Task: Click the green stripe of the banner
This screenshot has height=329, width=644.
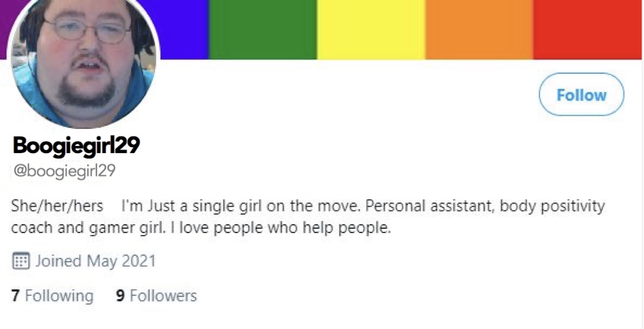Action: pyautogui.click(x=263, y=30)
